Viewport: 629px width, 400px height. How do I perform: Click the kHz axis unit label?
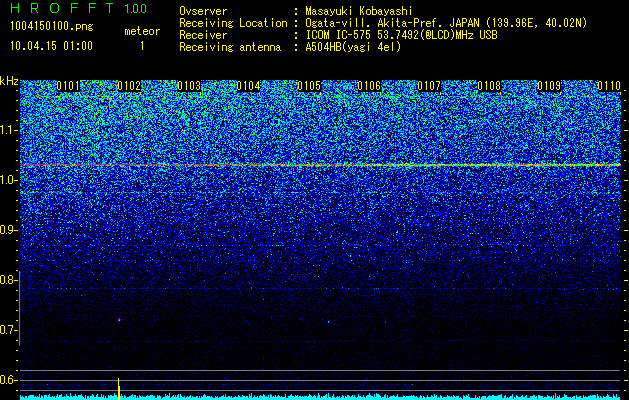coord(9,81)
